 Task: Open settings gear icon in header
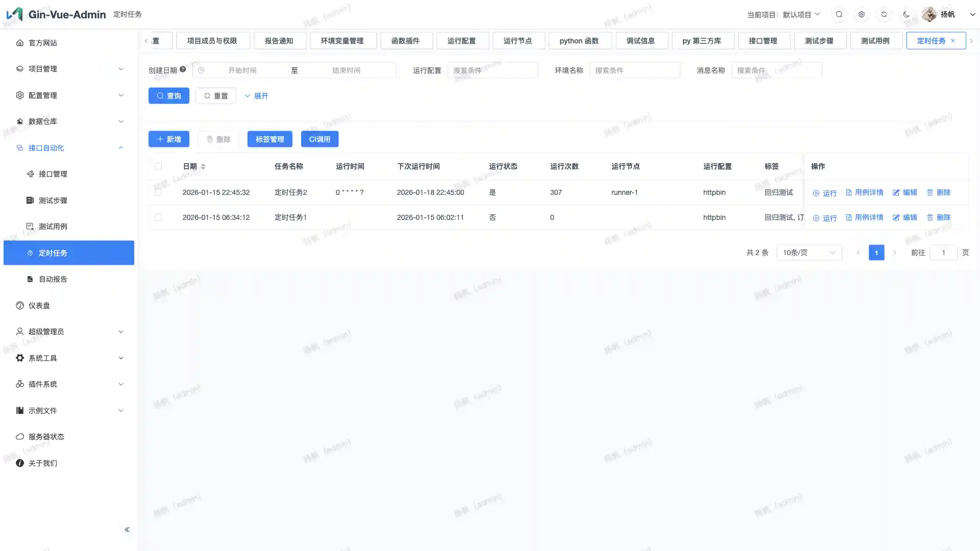tap(862, 14)
